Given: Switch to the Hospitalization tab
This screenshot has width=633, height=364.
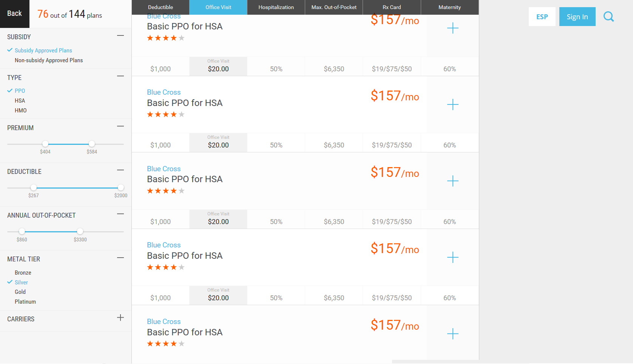Looking at the screenshot, I should coord(276,7).
